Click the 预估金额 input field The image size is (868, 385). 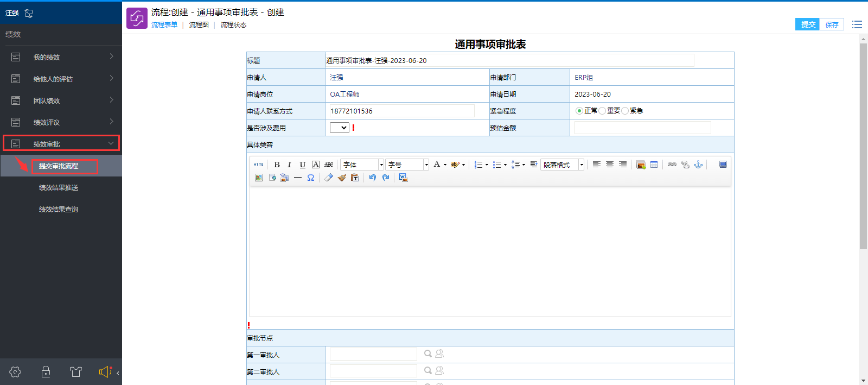[642, 128]
